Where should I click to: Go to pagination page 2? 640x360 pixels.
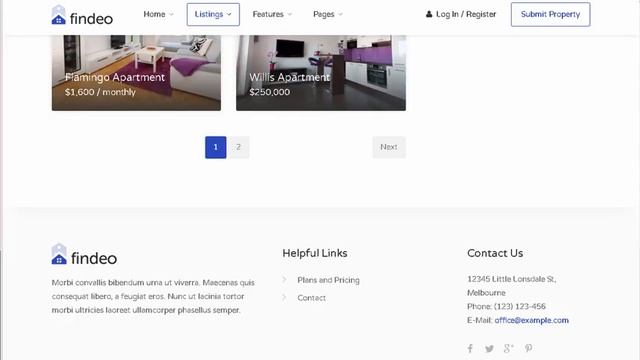click(x=238, y=147)
